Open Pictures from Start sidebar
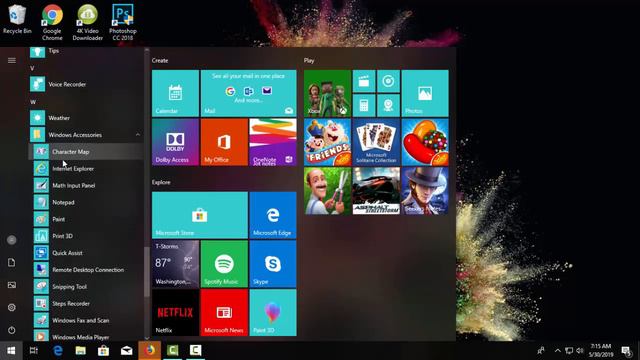 (x=11, y=285)
